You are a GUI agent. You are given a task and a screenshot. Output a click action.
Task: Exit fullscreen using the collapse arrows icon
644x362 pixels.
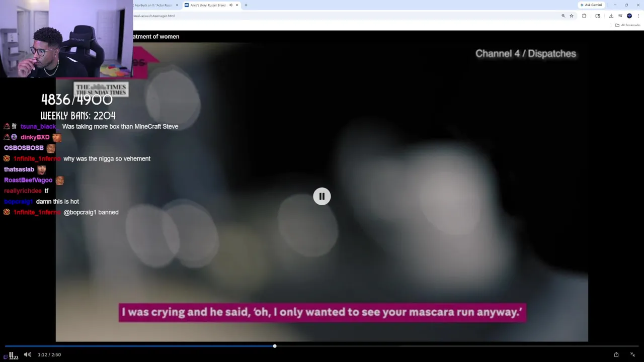632,354
